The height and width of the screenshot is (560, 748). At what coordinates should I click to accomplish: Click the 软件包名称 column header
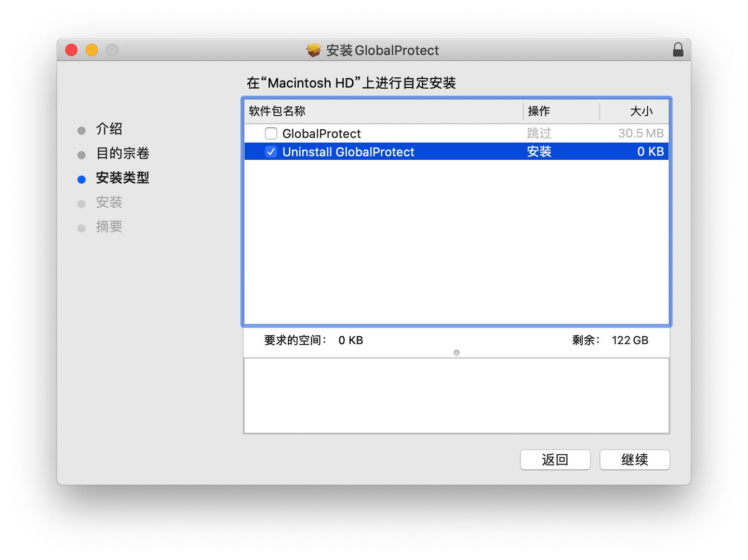pyautogui.click(x=277, y=111)
